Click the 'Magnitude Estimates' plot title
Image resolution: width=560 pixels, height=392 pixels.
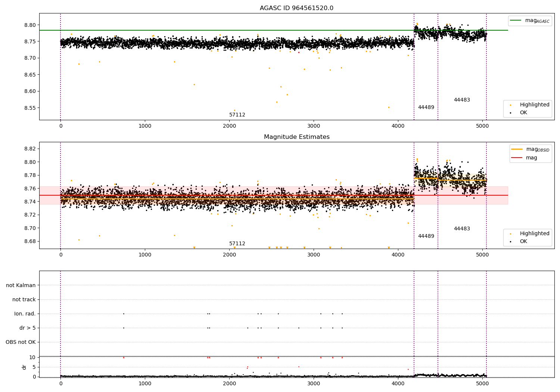tap(296, 137)
